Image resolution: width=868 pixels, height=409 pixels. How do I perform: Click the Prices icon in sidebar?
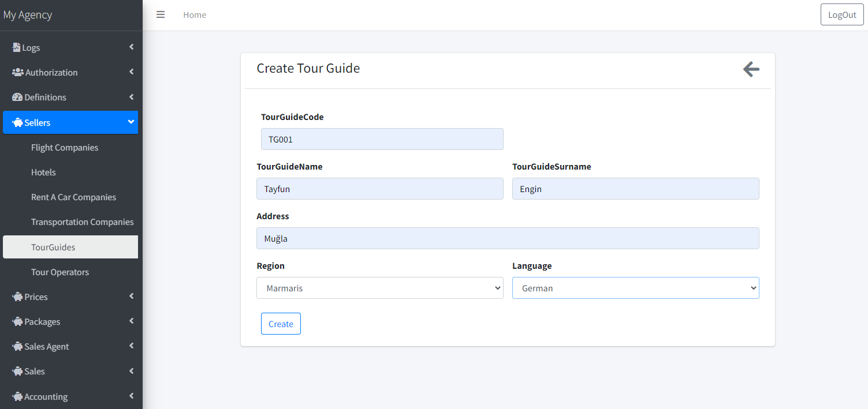point(16,297)
